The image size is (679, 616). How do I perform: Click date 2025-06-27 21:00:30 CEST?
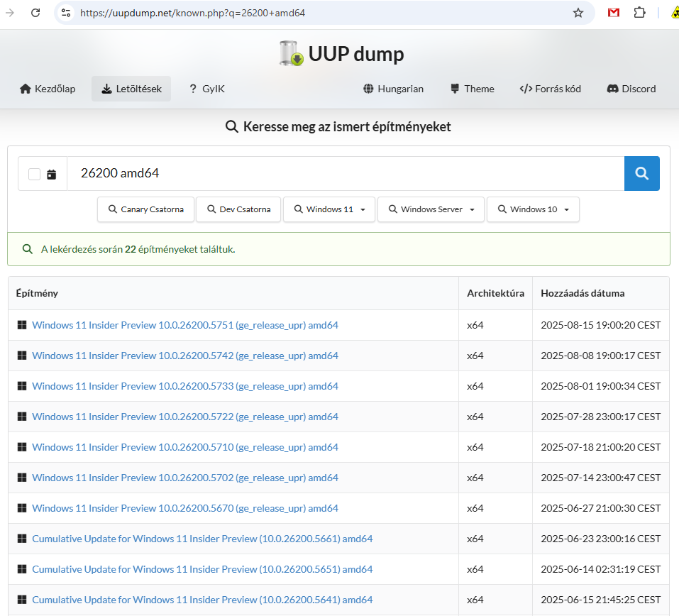point(601,508)
